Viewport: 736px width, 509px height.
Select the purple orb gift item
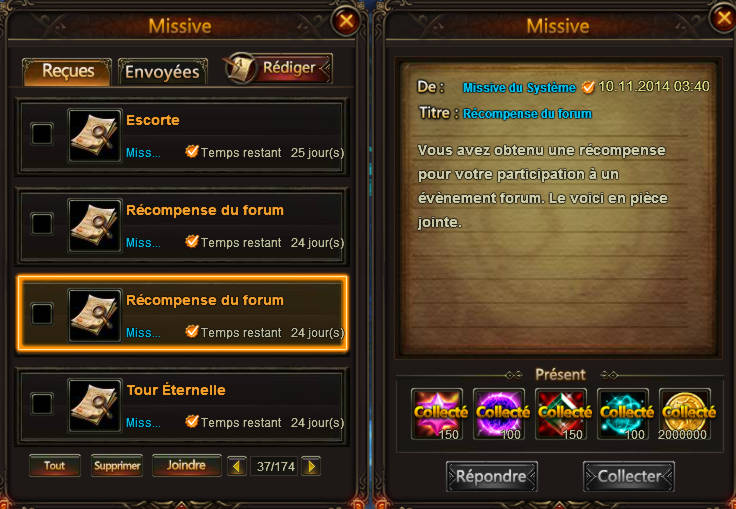tap(499, 414)
